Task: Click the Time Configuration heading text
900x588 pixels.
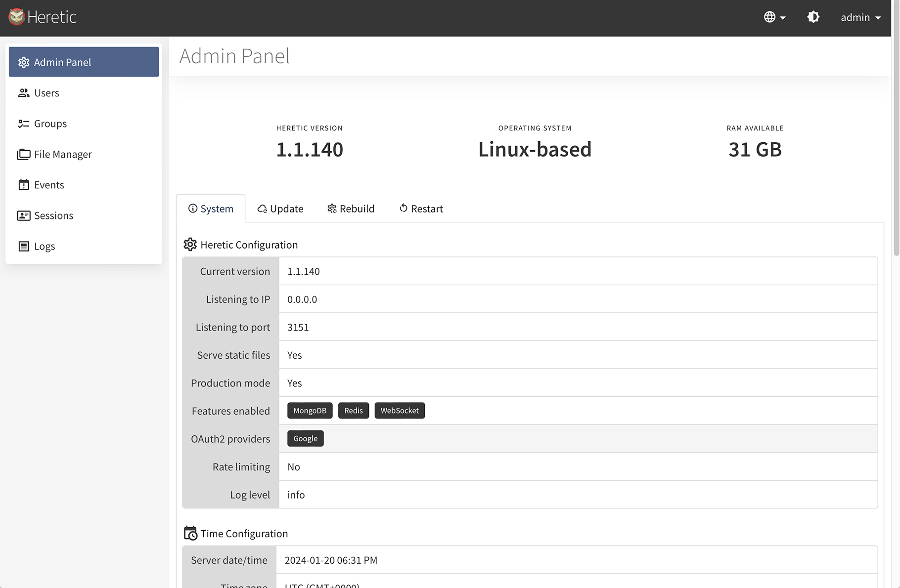Action: point(244,533)
